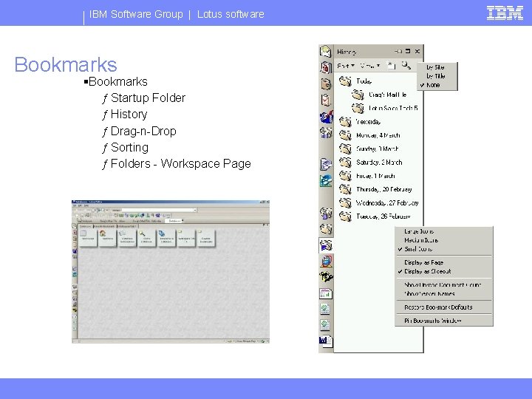Sort history By Site

(x=437, y=67)
